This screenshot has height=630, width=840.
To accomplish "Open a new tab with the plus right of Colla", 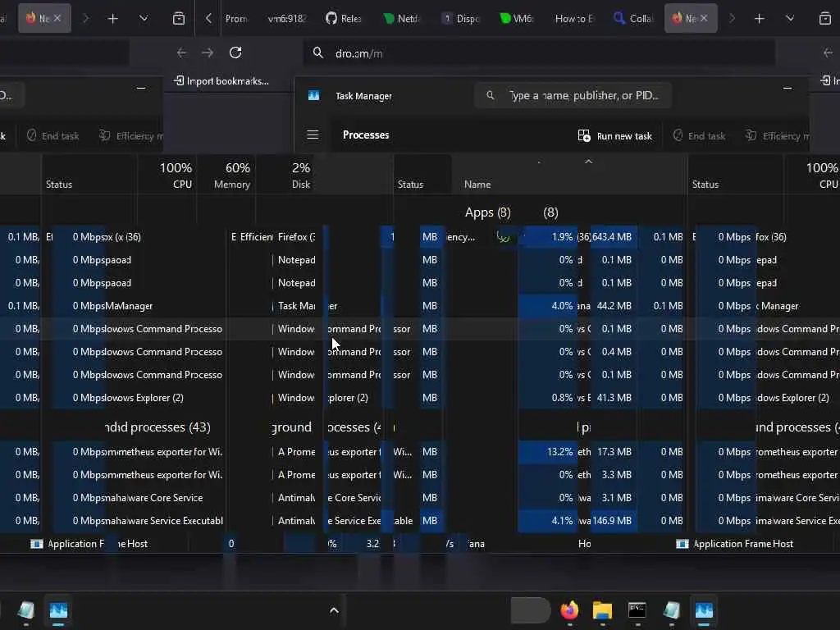I will click(759, 19).
